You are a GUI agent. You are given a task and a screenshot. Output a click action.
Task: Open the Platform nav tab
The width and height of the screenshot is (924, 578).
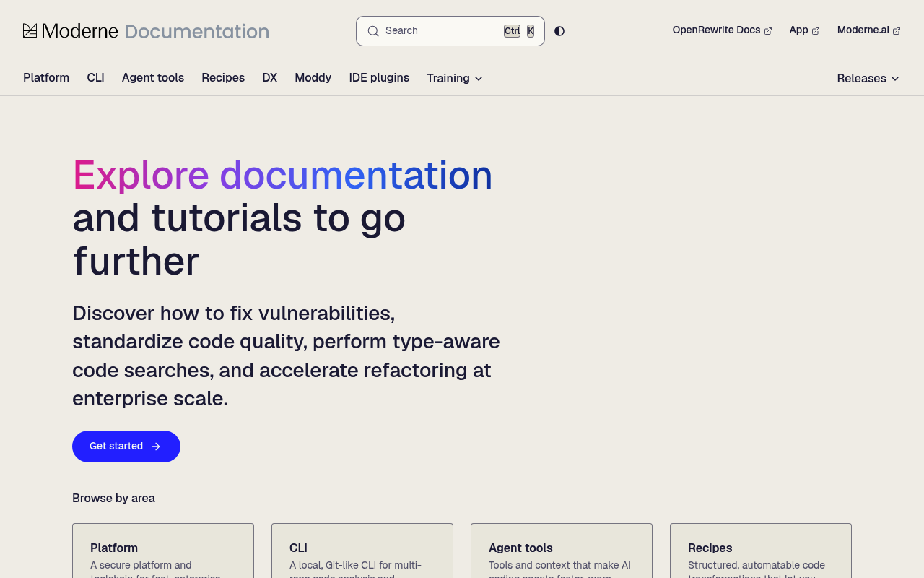coord(46,78)
